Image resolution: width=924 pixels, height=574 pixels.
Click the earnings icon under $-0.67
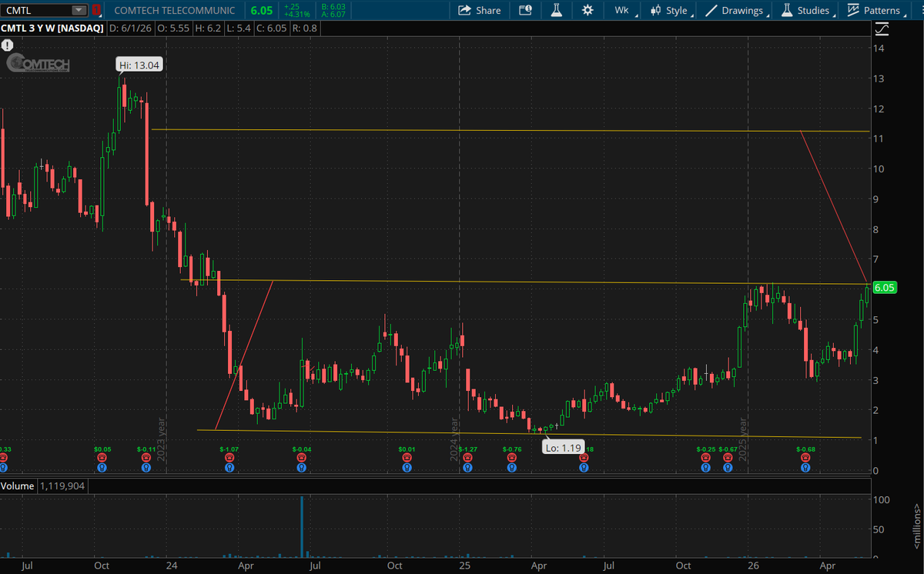pos(728,457)
